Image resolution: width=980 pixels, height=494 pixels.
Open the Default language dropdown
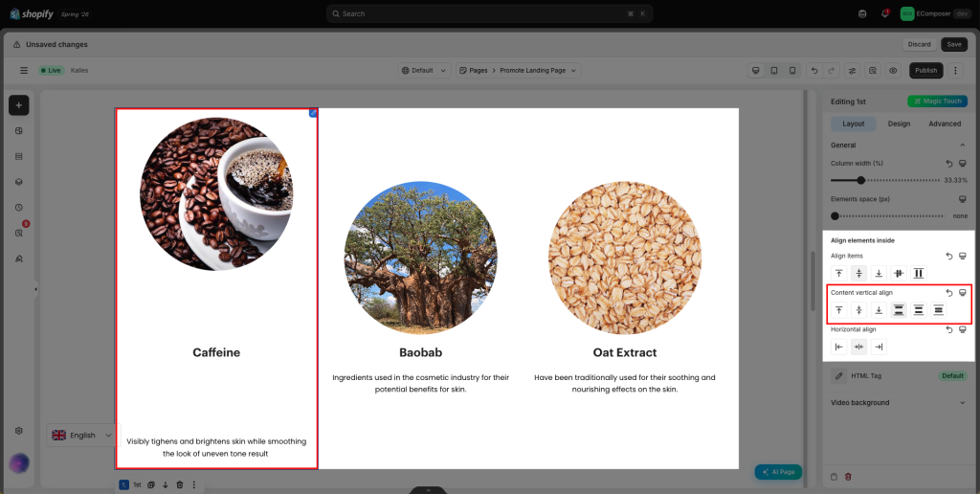424,71
